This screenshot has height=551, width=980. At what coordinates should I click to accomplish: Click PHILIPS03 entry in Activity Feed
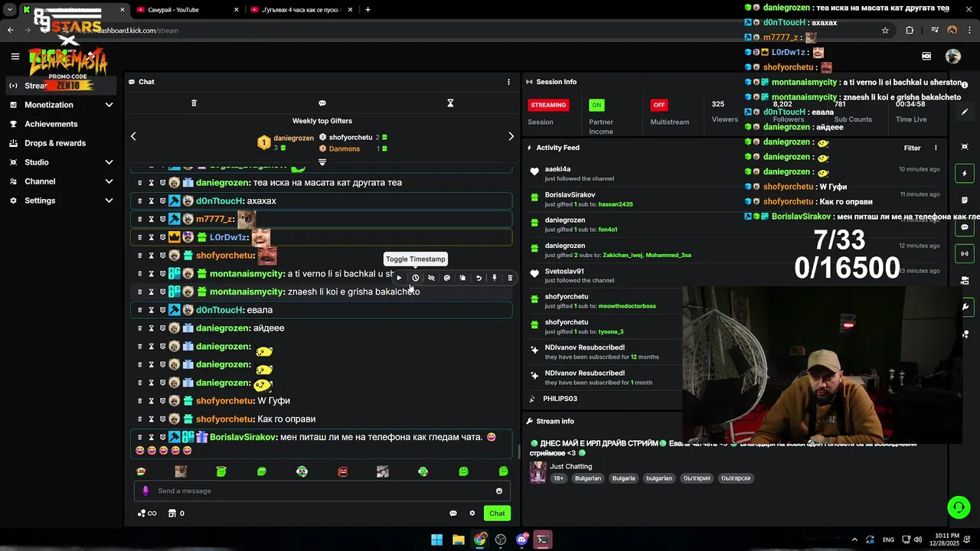point(560,399)
